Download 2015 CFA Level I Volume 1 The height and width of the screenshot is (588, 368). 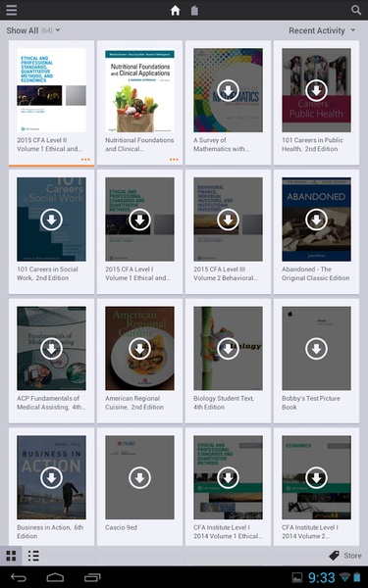point(139,220)
